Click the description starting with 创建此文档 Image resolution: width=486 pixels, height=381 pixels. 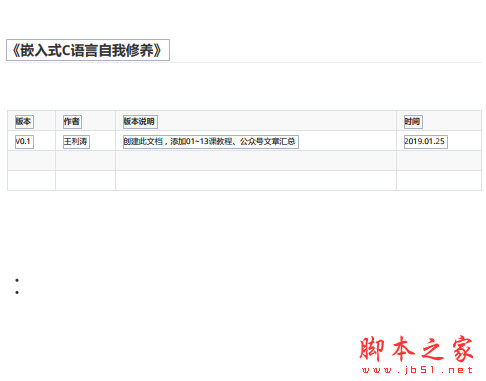pos(211,142)
